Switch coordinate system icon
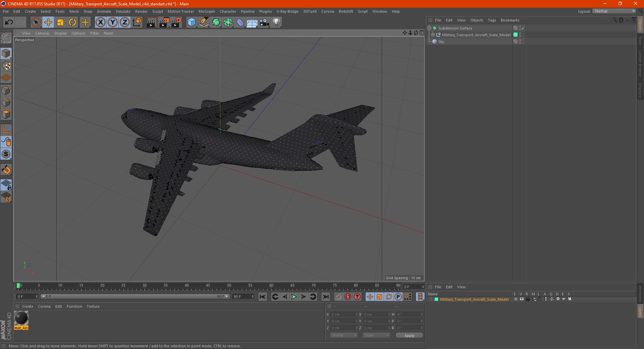 (x=137, y=22)
